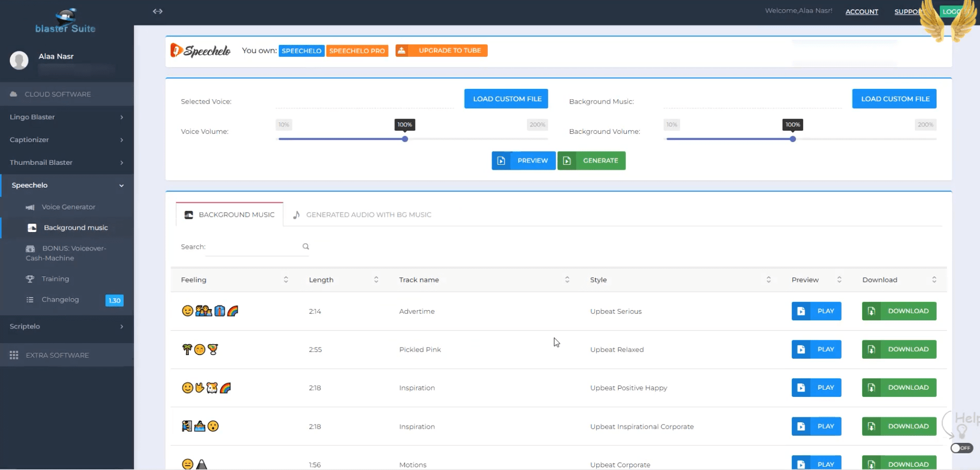Download the Pickled Pink track
Screen dimensions: 980x470
[899, 349]
